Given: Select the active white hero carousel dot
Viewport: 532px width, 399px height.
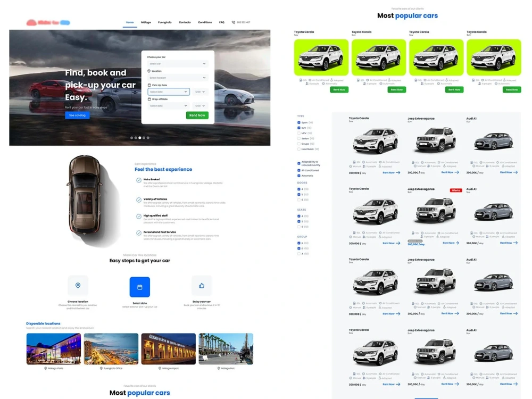Looking at the screenshot, I should click(x=140, y=138).
